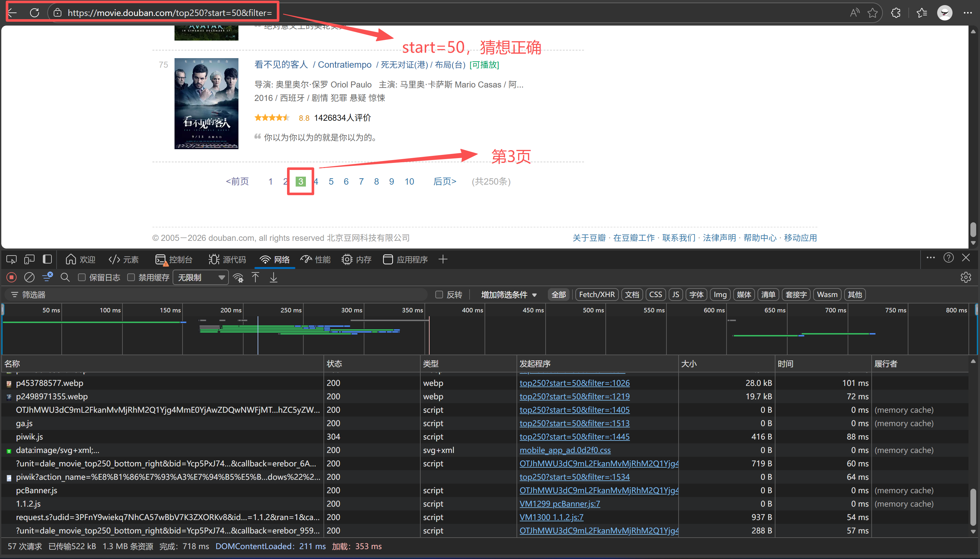Add page to favorites with star icon
The height and width of the screenshot is (559, 980).
point(872,13)
